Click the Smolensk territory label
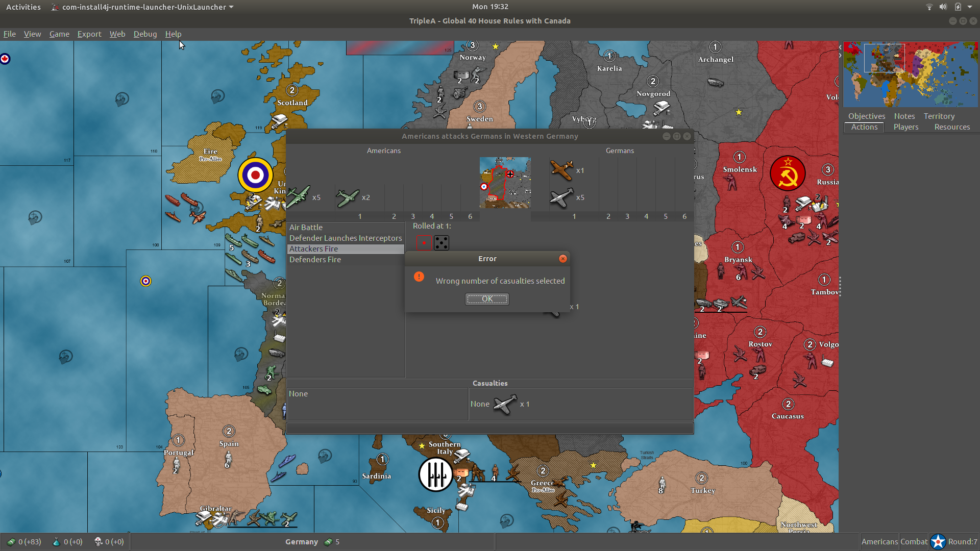 (x=740, y=169)
